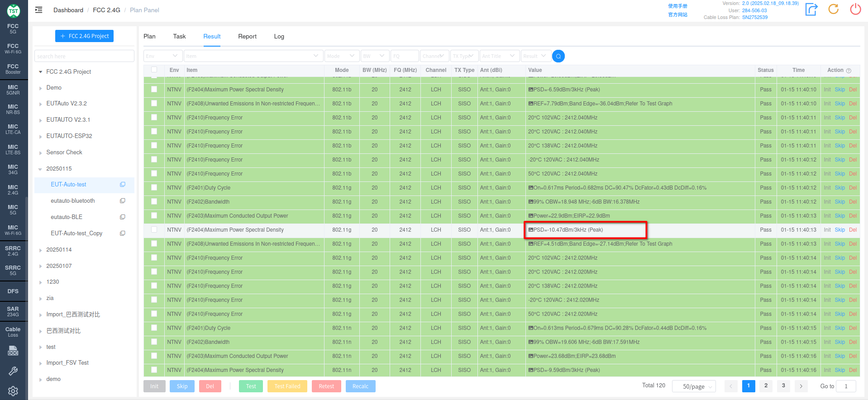868x400 pixels.
Task: Click the blue search button in filter bar
Action: tap(558, 56)
